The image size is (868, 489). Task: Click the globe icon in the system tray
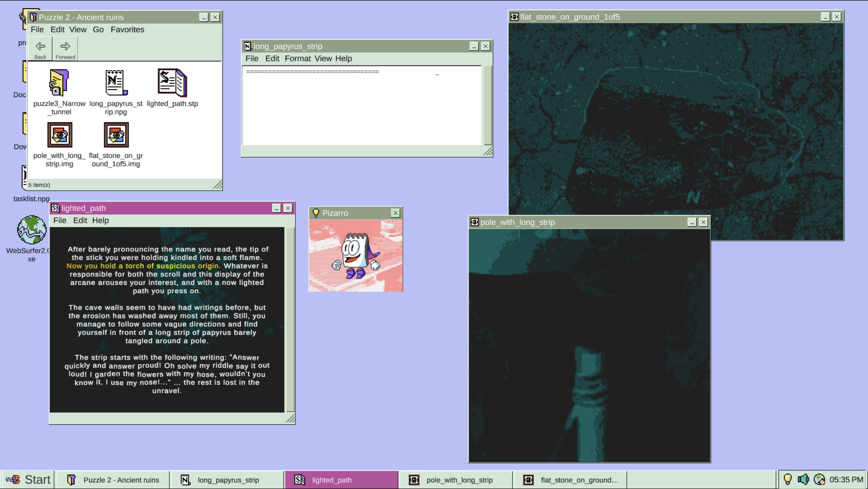coord(820,479)
